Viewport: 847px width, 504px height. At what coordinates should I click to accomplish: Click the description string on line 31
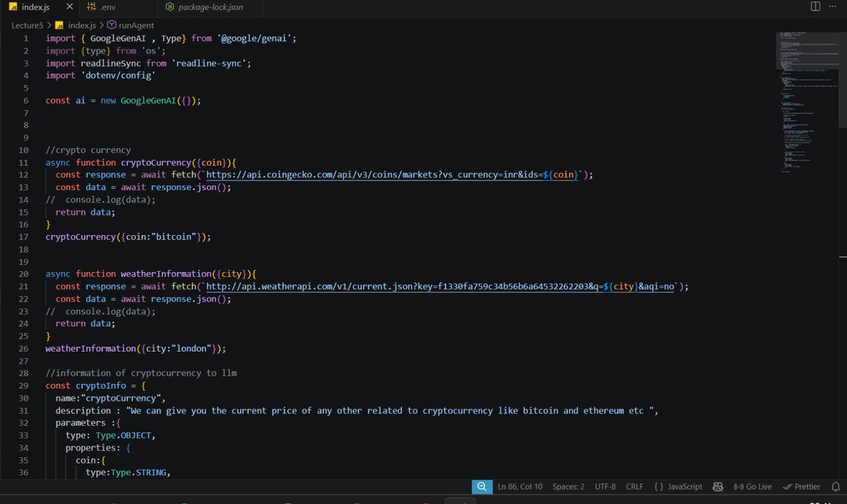click(388, 411)
